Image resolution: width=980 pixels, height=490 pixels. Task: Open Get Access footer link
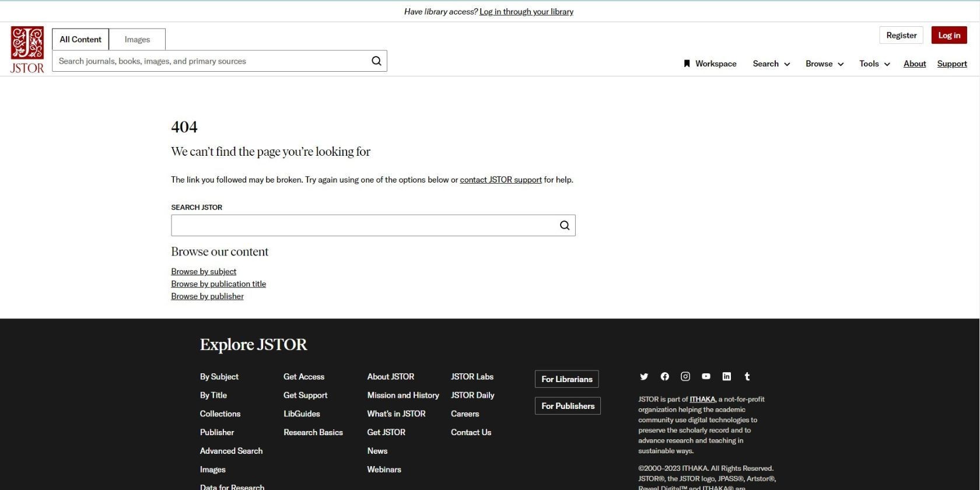click(304, 377)
